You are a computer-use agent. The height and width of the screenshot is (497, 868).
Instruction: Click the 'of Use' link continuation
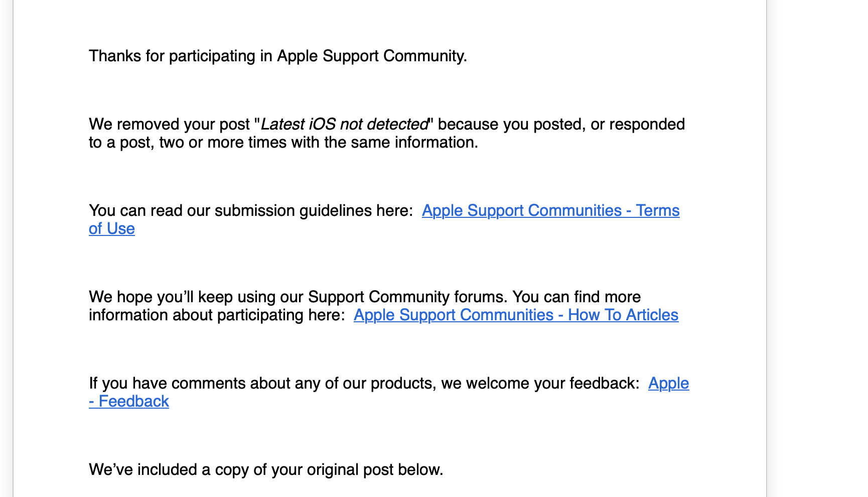coord(112,228)
